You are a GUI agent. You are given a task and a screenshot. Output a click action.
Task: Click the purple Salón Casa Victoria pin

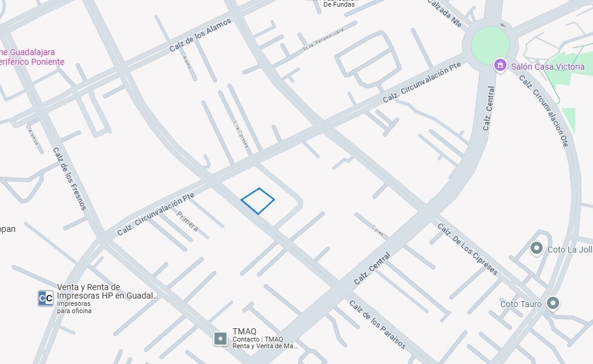tap(500, 66)
